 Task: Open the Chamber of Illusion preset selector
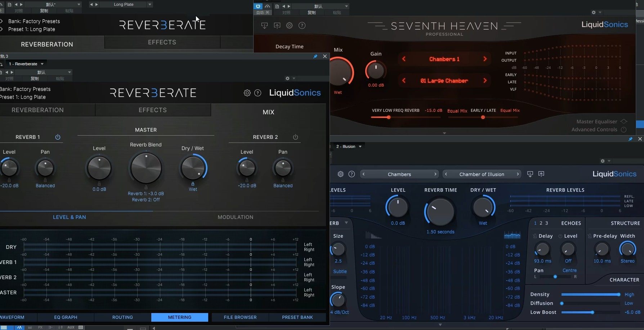(x=482, y=174)
